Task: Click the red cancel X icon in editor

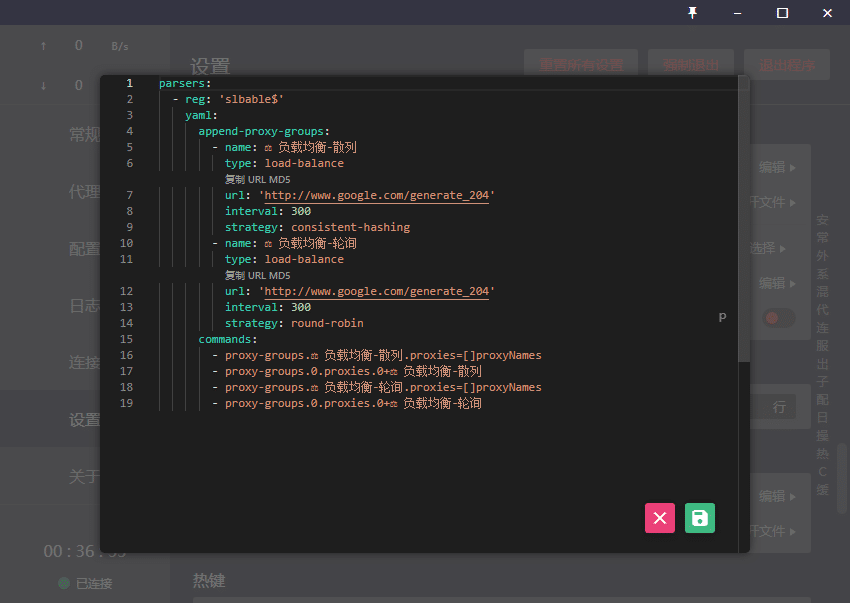Action: [660, 517]
